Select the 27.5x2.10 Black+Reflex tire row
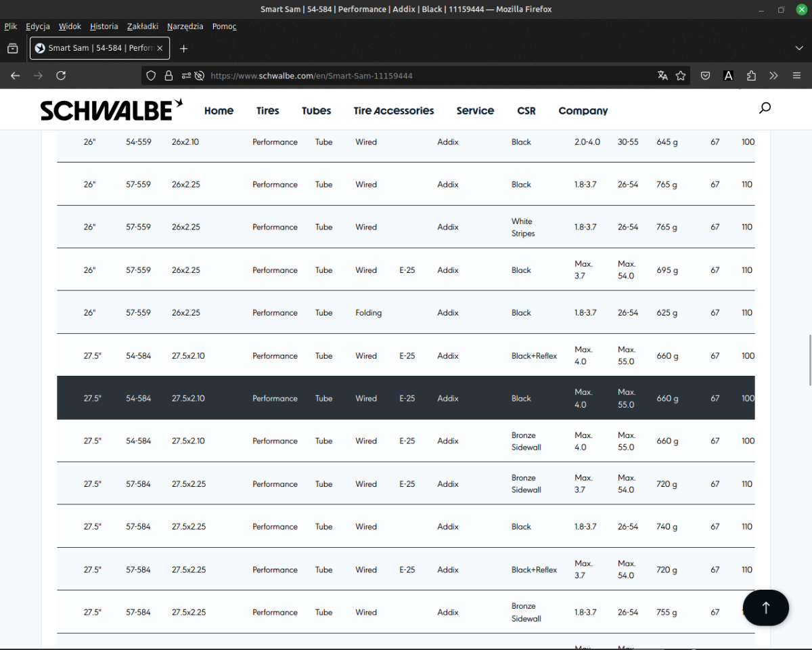Image resolution: width=812 pixels, height=650 pixels. (406, 355)
